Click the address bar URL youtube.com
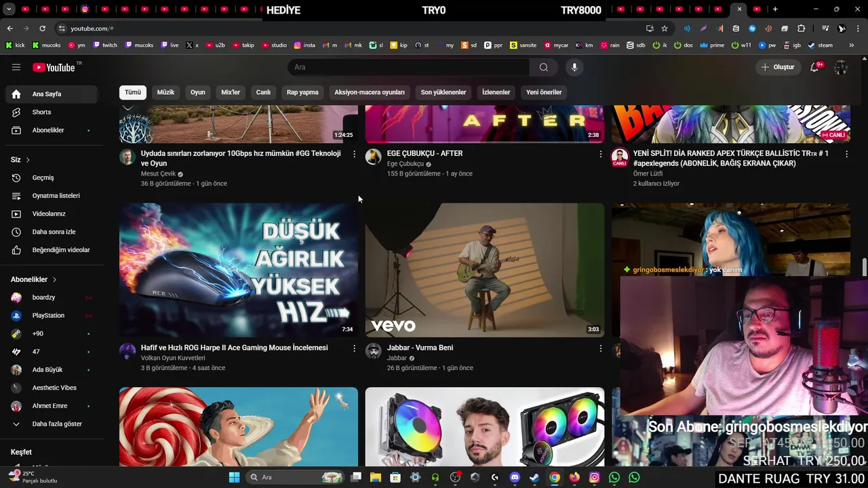 92,28
